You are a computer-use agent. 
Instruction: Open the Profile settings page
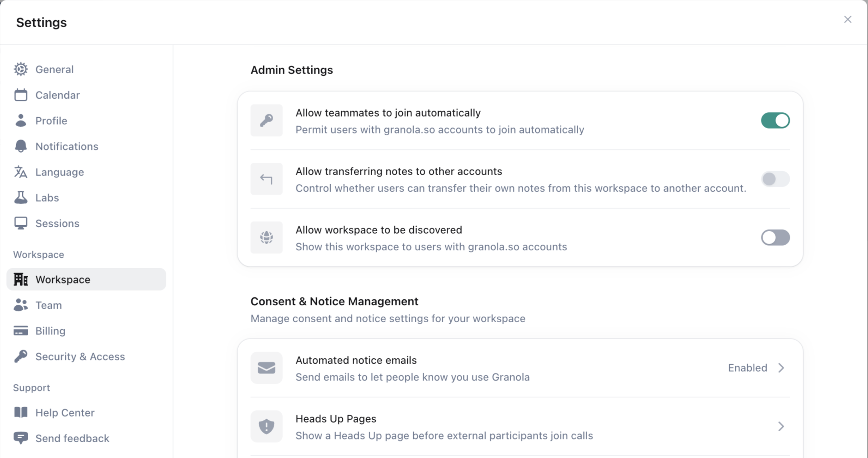(x=51, y=121)
